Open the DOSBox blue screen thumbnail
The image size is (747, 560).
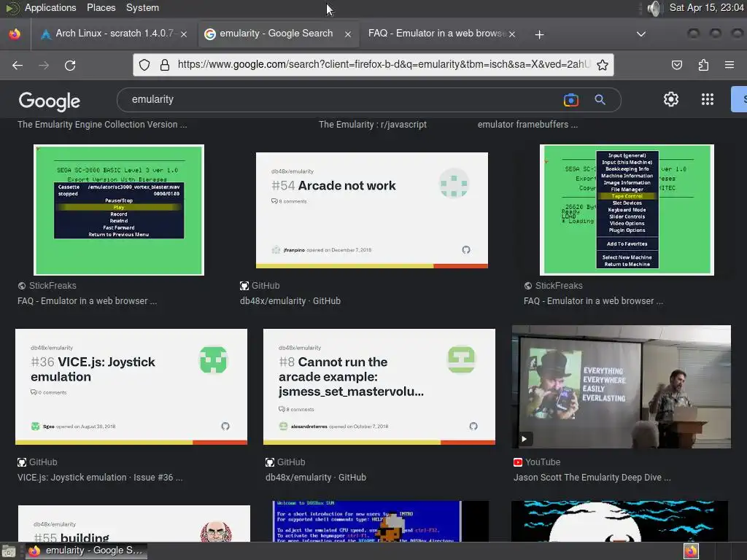[x=380, y=521]
